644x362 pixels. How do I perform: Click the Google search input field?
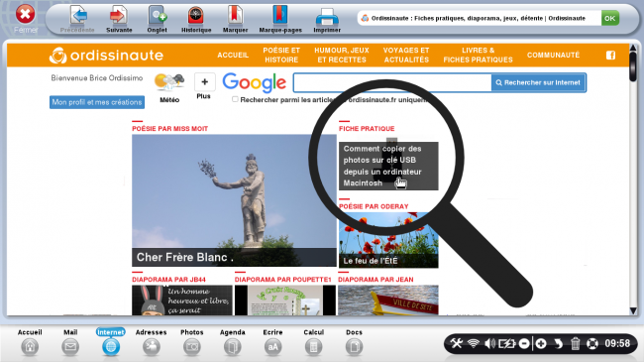(392, 82)
